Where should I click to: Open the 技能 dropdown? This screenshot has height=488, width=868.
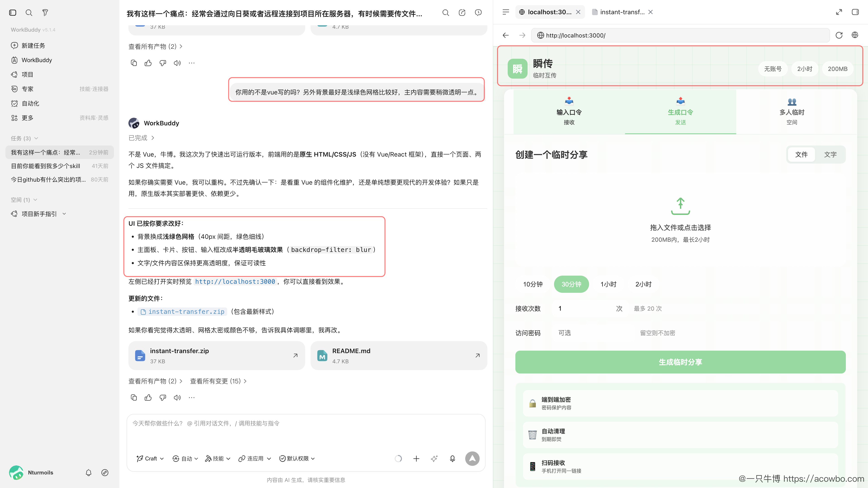(x=218, y=459)
